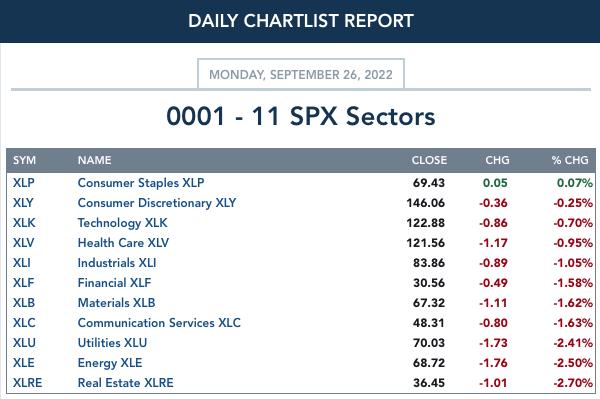
Task: Open the XLRE symbol link
Action: click(28, 383)
